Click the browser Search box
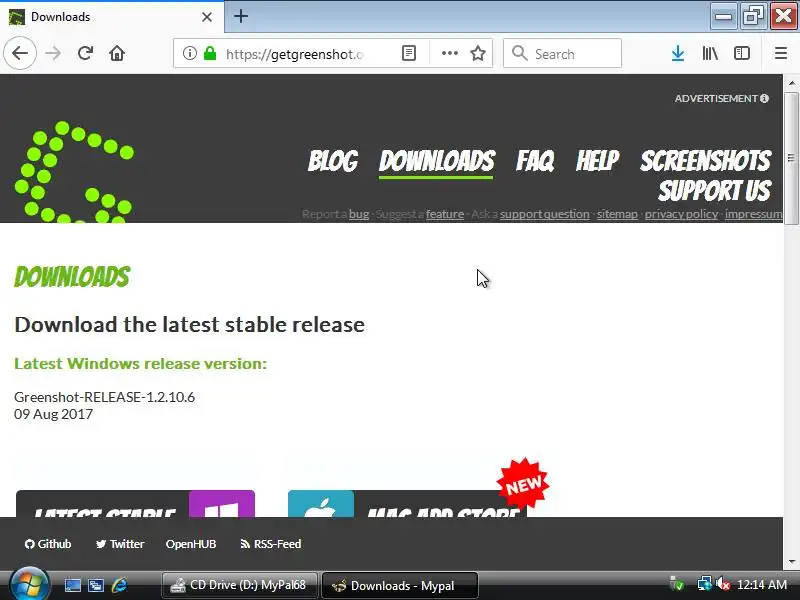The height and width of the screenshot is (600, 800). pyautogui.click(x=562, y=53)
